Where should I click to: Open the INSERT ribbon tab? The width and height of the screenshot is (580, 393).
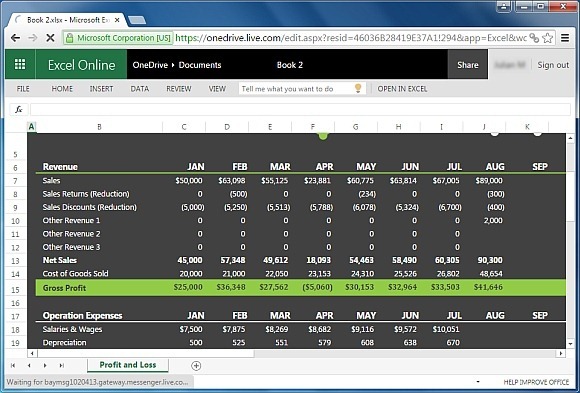point(101,89)
